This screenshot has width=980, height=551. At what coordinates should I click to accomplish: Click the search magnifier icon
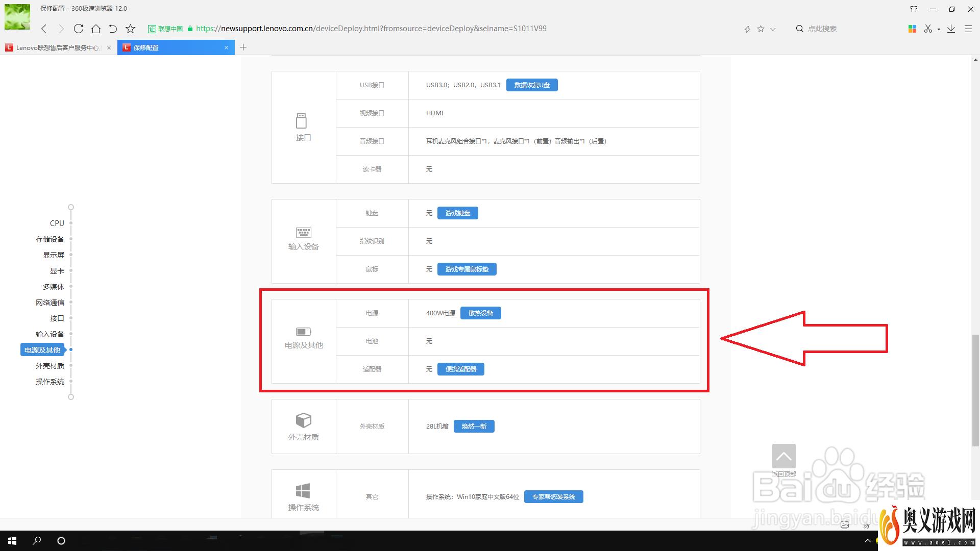tap(800, 29)
